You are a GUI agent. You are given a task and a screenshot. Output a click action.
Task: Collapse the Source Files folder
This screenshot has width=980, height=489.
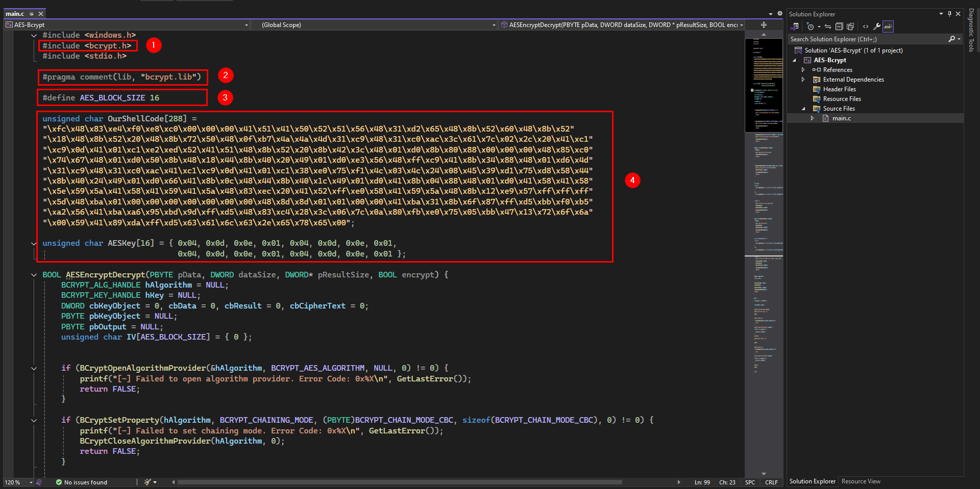pos(803,109)
